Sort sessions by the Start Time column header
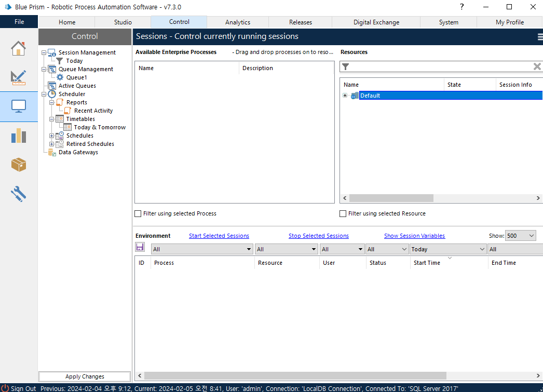This screenshot has width=543, height=392. [449, 263]
